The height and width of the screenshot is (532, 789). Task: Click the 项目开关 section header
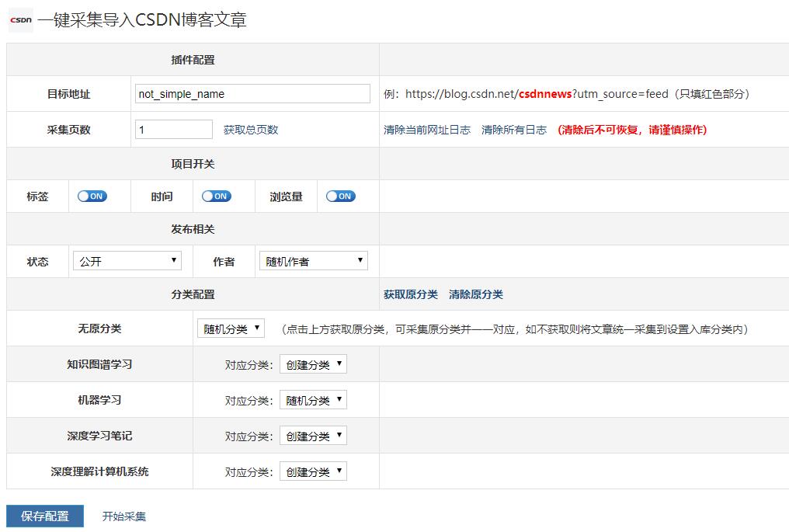[193, 164]
